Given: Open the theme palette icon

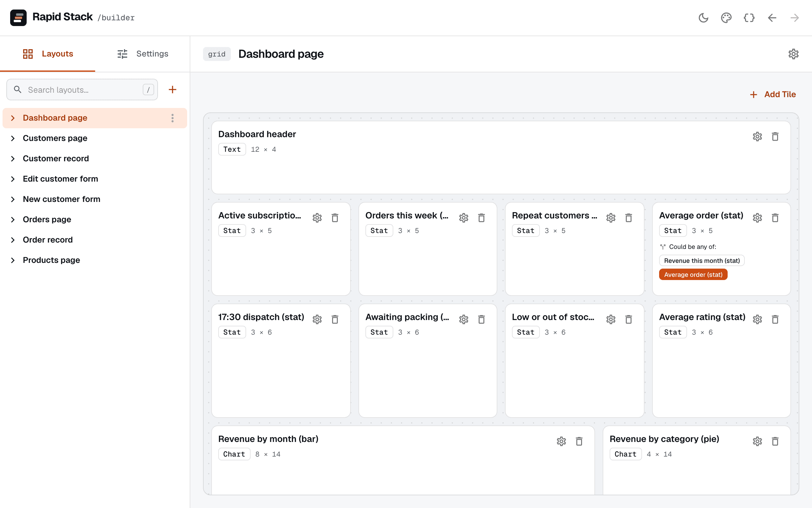Looking at the screenshot, I should [726, 18].
